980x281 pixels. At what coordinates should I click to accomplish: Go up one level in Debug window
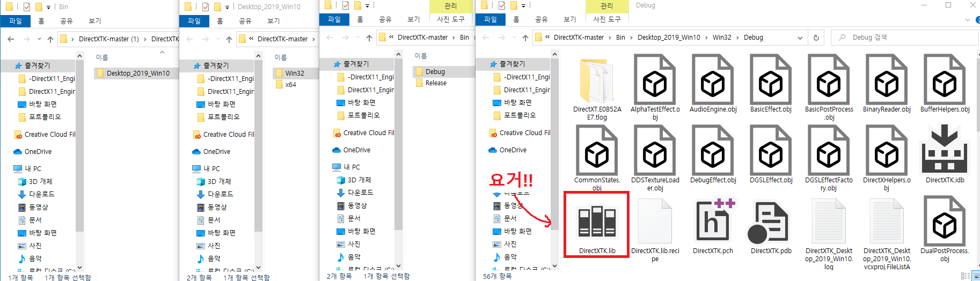525,38
